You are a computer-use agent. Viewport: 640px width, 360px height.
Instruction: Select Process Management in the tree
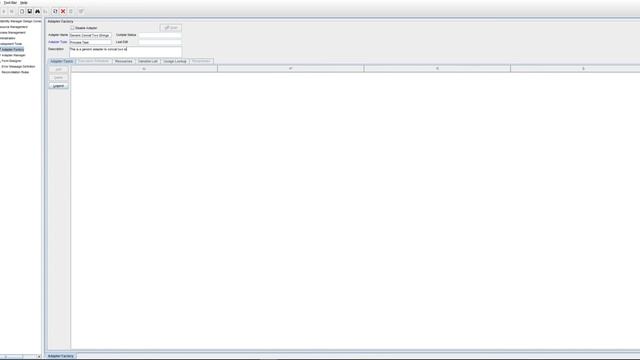(13, 33)
